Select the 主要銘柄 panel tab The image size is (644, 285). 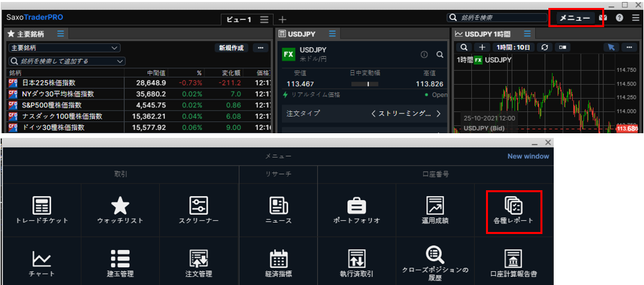point(27,34)
